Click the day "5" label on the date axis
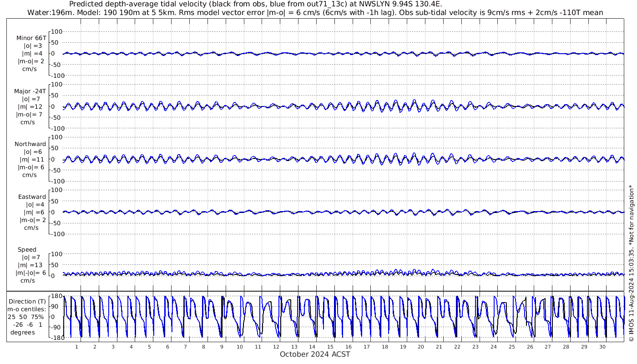The height and width of the screenshot is (364, 637). click(x=149, y=347)
